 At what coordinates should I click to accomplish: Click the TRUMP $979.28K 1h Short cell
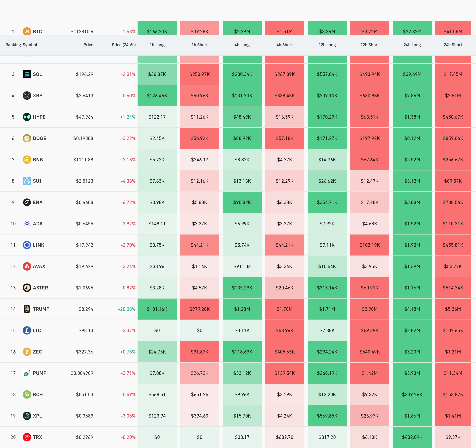(x=199, y=309)
